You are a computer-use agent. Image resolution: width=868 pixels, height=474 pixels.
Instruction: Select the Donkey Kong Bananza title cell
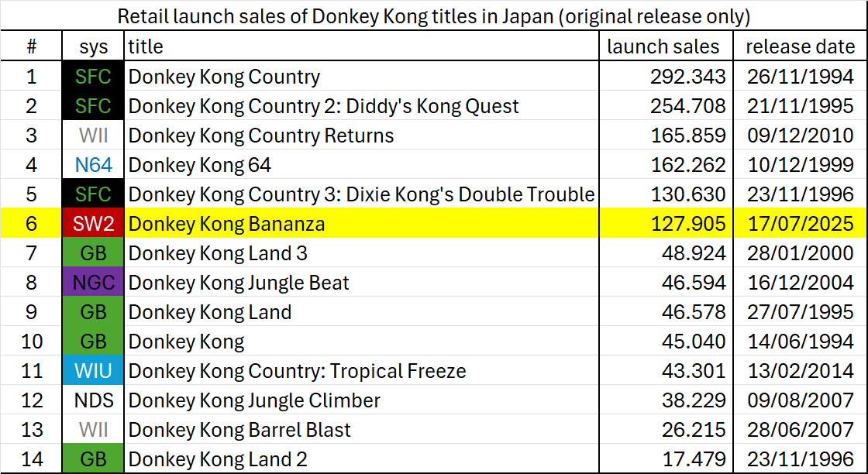[361, 224]
